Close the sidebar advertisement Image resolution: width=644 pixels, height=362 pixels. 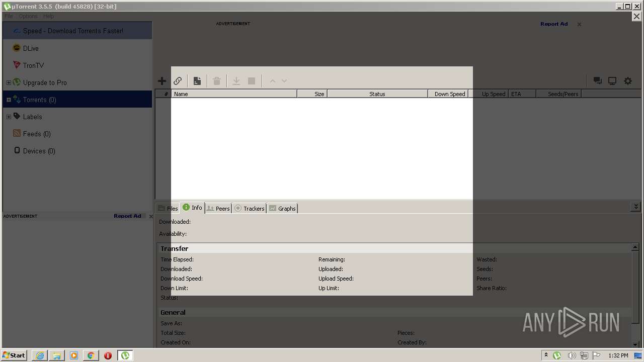(151, 216)
